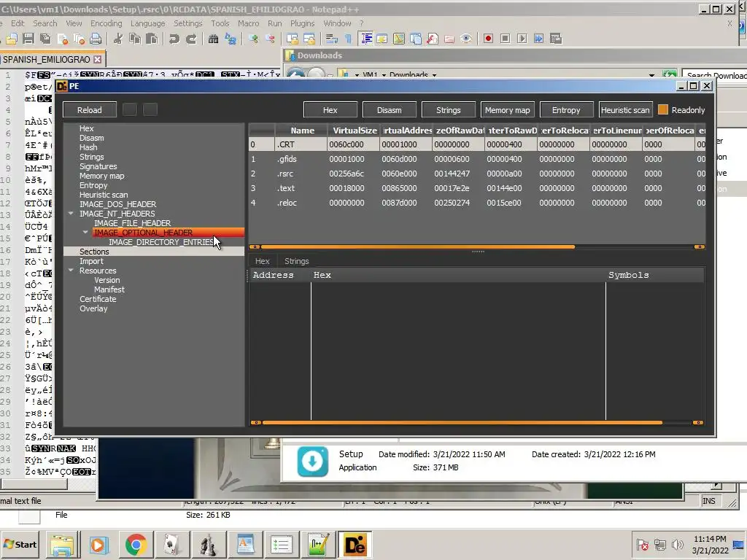This screenshot has height=560, width=747.
Task: Click Undo arrow in Notepad++ toolbar
Action: (x=174, y=39)
